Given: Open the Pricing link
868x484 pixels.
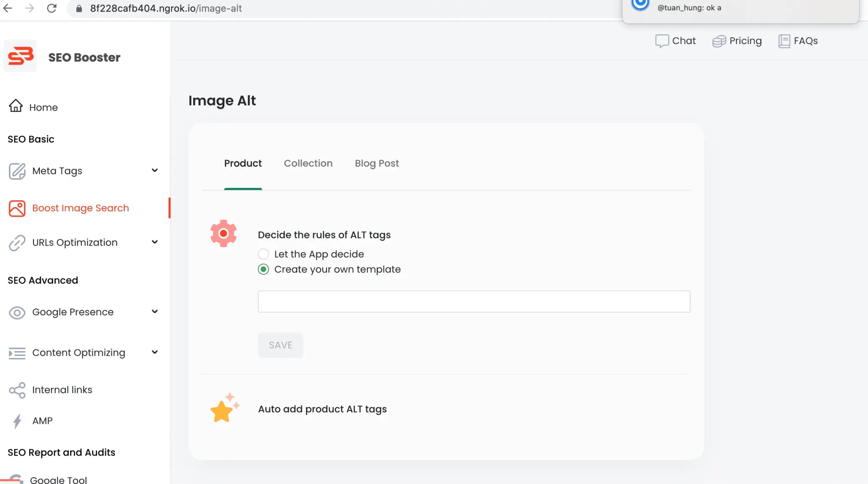Looking at the screenshot, I should [x=737, y=41].
